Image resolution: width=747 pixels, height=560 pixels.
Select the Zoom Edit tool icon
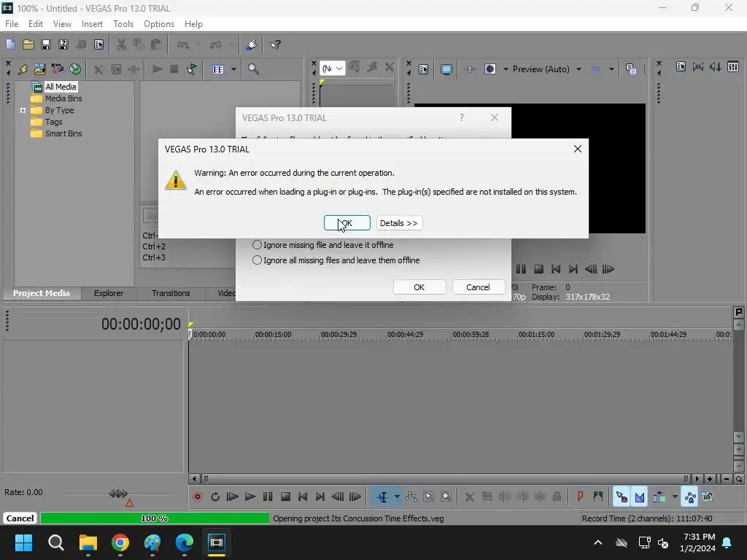(446, 497)
